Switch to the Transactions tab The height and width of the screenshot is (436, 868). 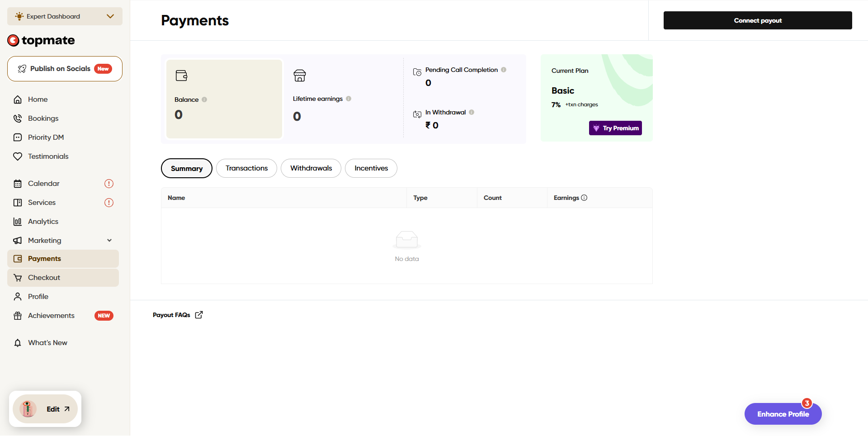click(246, 168)
